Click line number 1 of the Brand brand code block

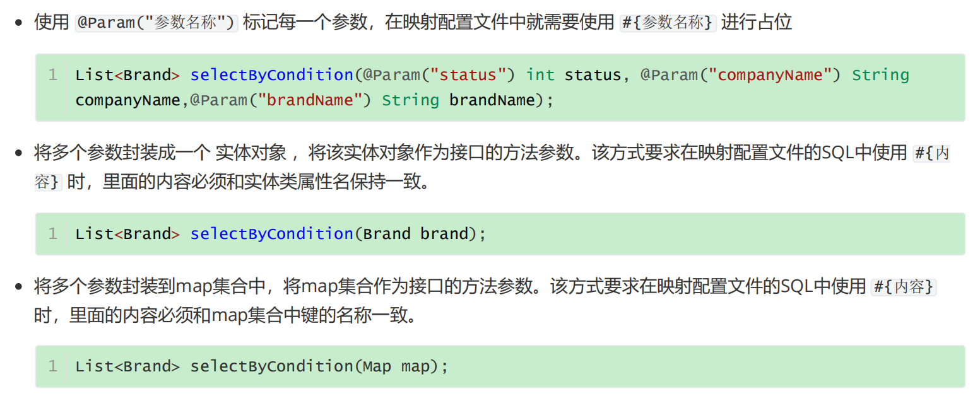click(x=53, y=234)
